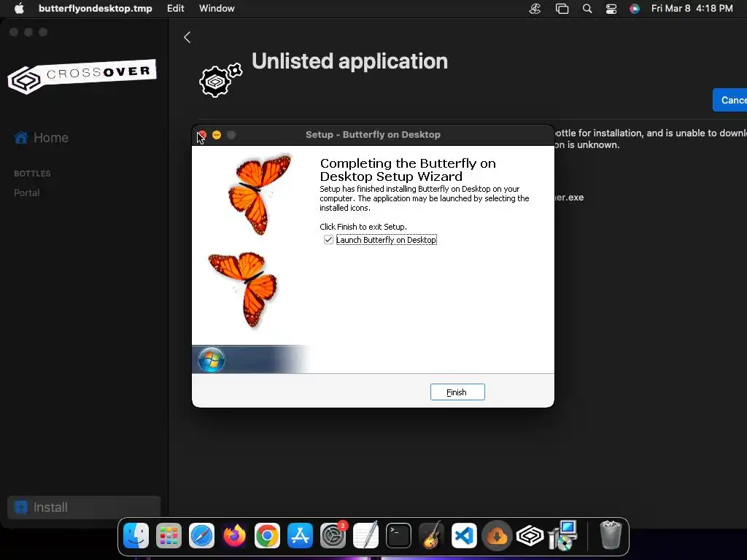
Task: Open Launchpad from the Dock
Action: (169, 536)
